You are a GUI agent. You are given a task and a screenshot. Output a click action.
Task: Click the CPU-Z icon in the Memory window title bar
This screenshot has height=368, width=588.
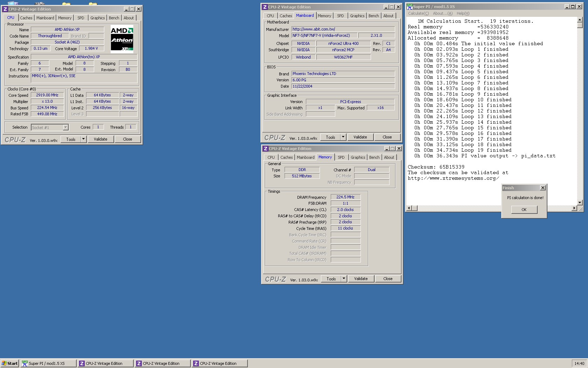coord(266,149)
